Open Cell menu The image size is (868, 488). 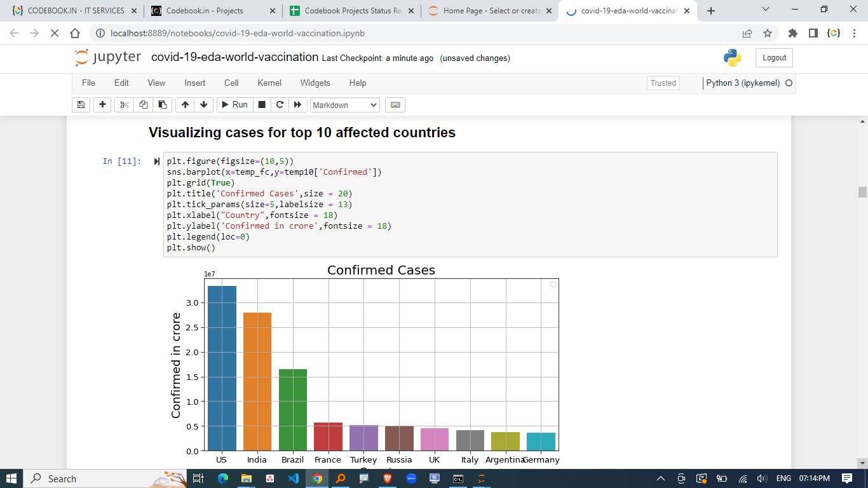(231, 83)
